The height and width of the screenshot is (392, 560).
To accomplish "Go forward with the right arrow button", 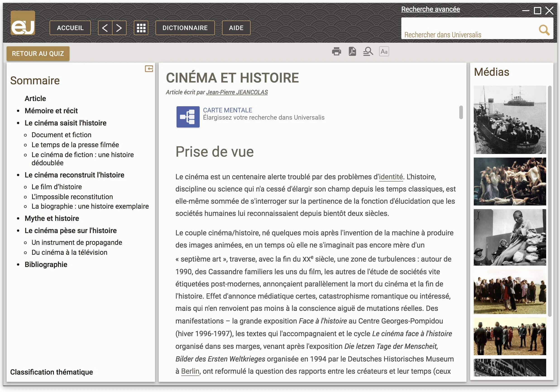I will [x=119, y=28].
